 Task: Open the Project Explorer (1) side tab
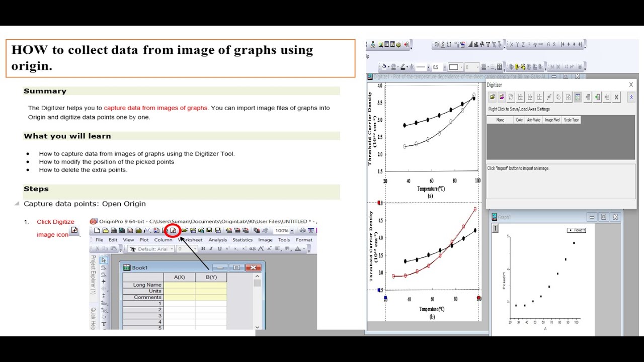pyautogui.click(x=93, y=274)
